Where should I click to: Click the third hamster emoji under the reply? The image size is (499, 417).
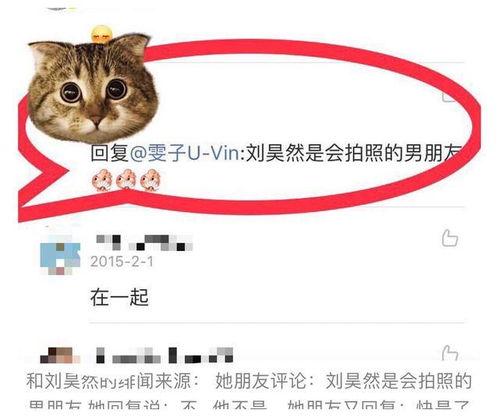151,180
